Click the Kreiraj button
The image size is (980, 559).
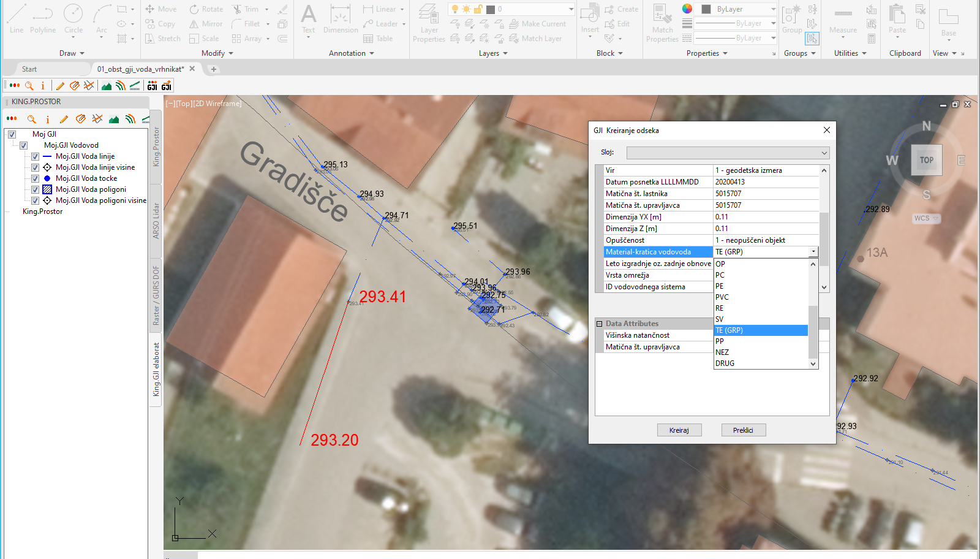click(679, 430)
